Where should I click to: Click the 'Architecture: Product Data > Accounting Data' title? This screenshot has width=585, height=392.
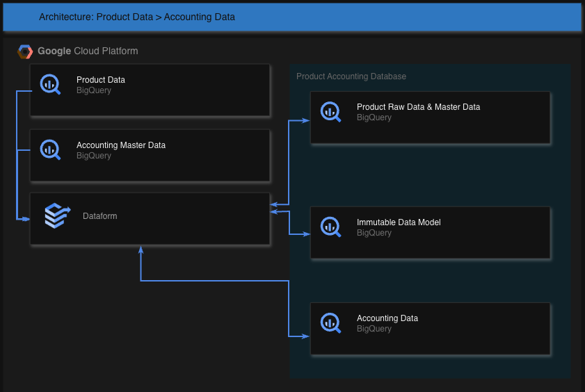tap(137, 17)
